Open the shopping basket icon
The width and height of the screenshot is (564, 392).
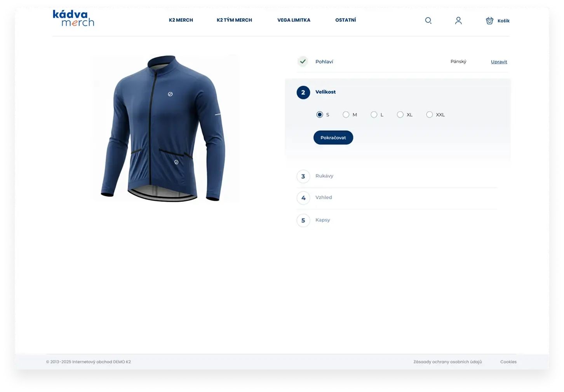click(x=489, y=21)
